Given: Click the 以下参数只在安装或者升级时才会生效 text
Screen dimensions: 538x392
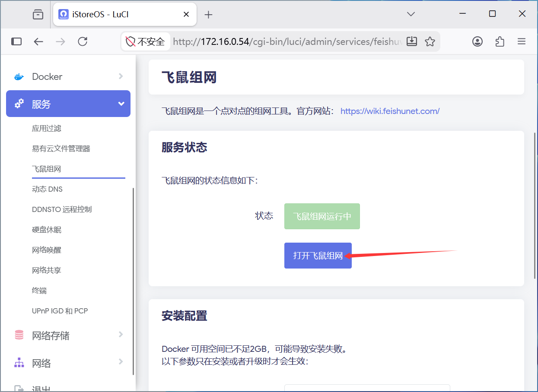Looking at the screenshot, I should tap(235, 361).
